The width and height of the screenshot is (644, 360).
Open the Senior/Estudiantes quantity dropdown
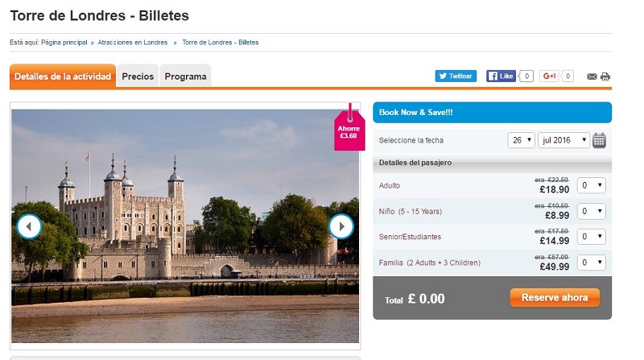592,237
